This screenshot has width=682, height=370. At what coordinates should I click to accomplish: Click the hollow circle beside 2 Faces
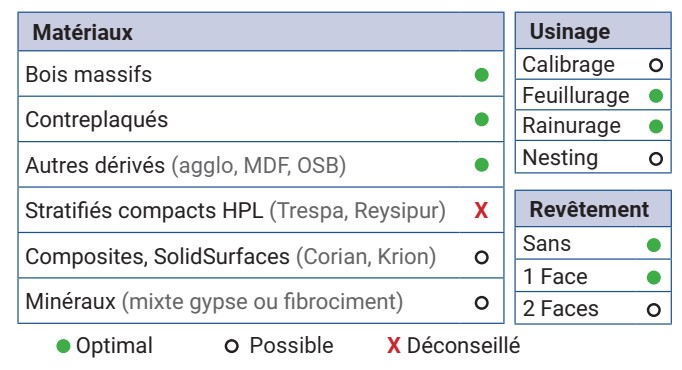pos(654,310)
